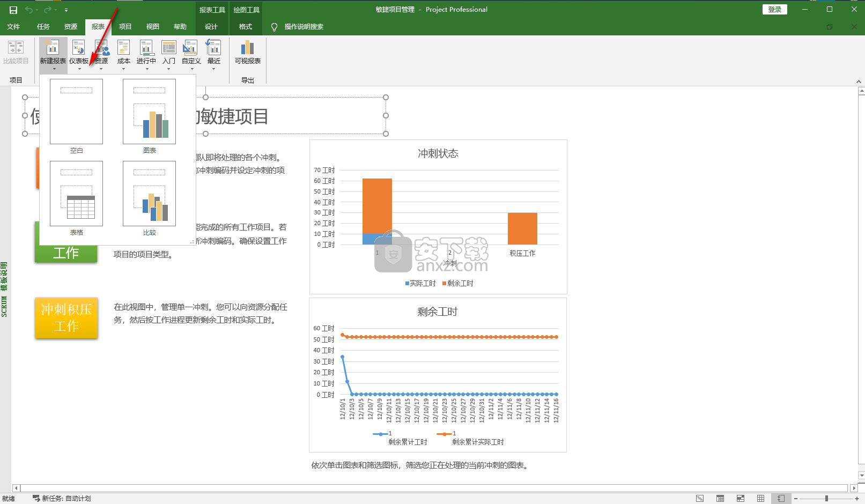This screenshot has height=504, width=865.
Task: Open the 最近 reports icon
Action: pyautogui.click(x=214, y=48)
